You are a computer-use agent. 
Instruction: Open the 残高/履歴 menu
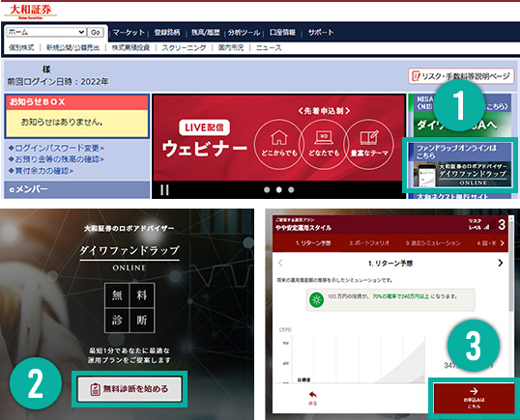[205, 33]
